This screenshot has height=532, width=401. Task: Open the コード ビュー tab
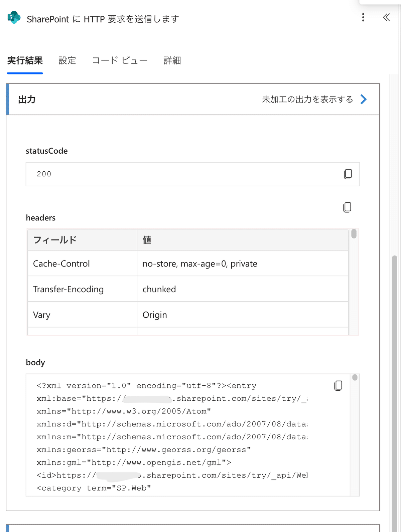coord(120,61)
